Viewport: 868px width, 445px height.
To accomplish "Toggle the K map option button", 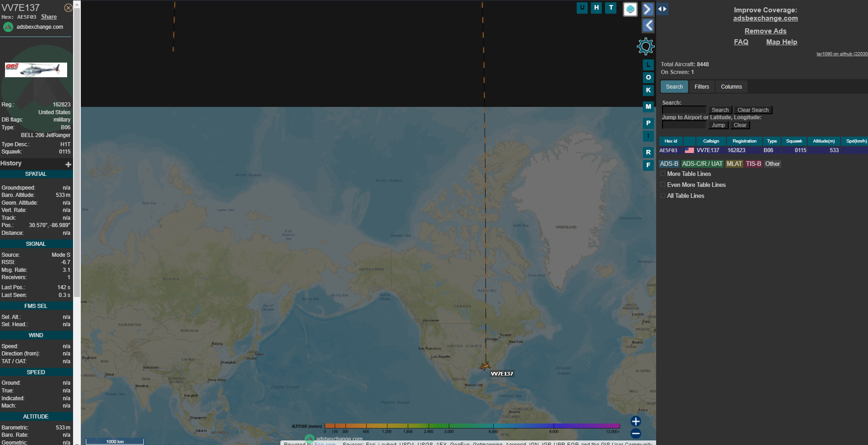I will click(648, 90).
